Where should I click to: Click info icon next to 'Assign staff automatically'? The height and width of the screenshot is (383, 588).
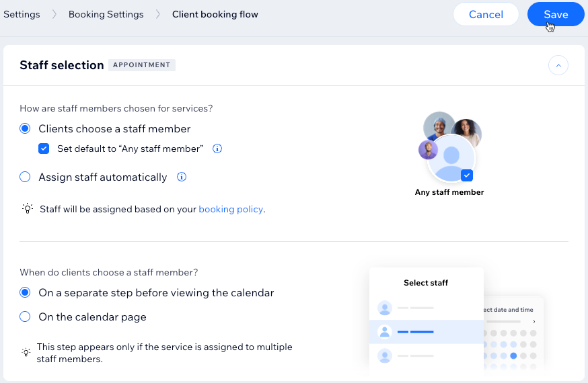point(181,177)
